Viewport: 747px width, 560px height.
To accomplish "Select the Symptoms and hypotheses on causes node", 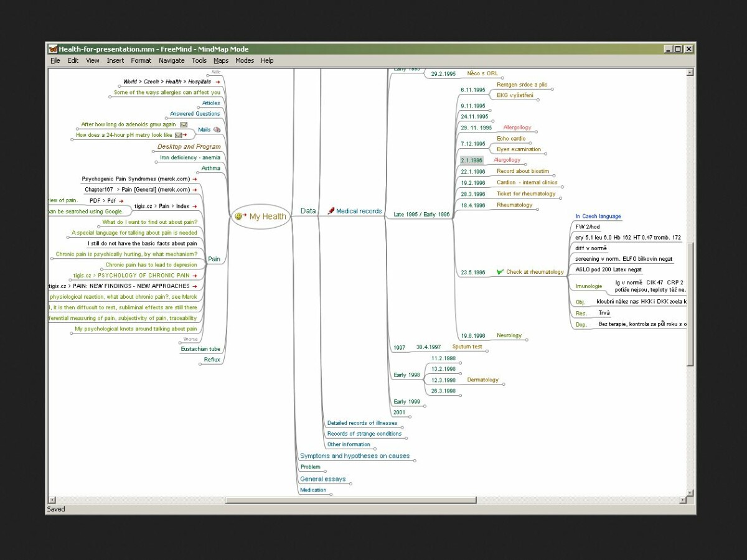I will tap(354, 455).
